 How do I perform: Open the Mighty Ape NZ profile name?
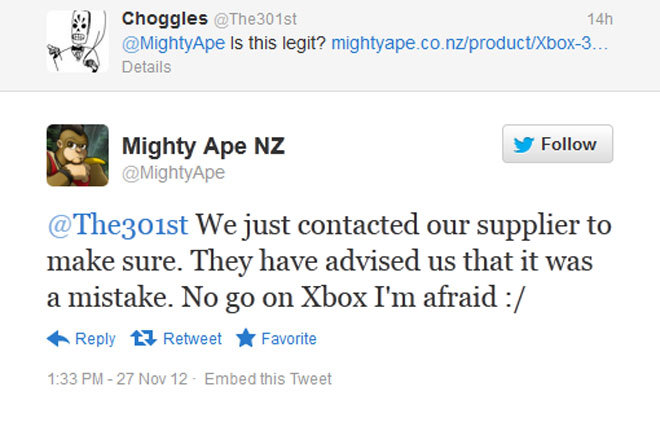pyautogui.click(x=203, y=146)
